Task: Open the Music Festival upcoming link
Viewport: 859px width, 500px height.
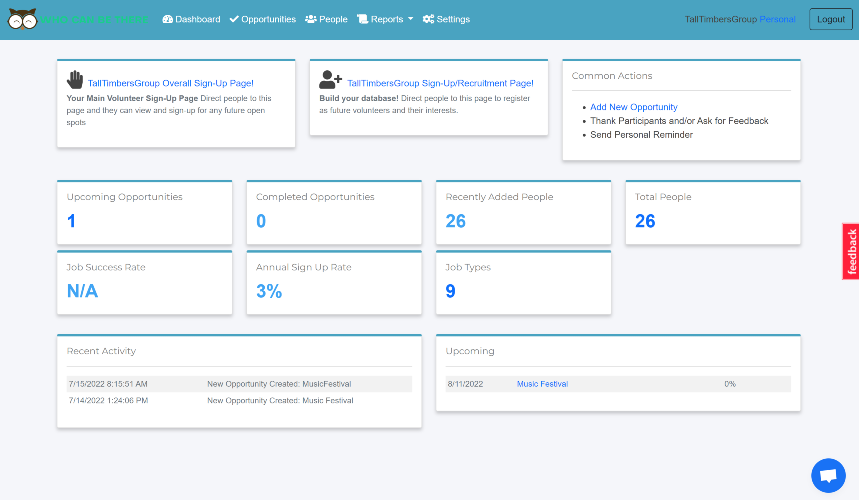Action: pyautogui.click(x=542, y=384)
